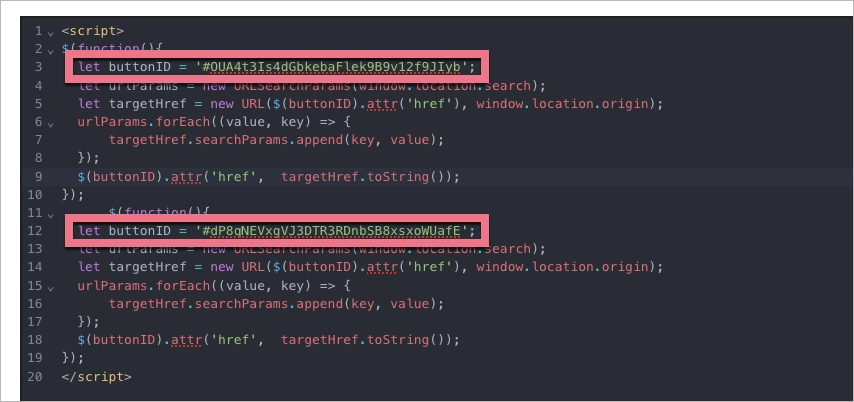Viewport: 854px width, 402px height.
Task: Click line number 8 in the gutter
Action: coord(38,158)
